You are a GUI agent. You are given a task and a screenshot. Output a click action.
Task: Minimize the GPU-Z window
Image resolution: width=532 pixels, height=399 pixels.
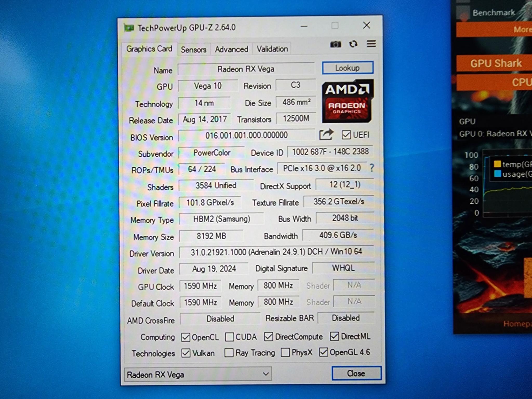304,26
